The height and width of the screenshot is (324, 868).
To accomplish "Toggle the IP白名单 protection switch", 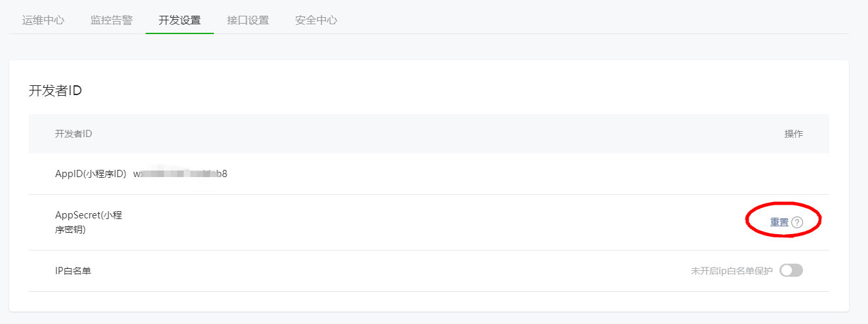I will [x=791, y=270].
